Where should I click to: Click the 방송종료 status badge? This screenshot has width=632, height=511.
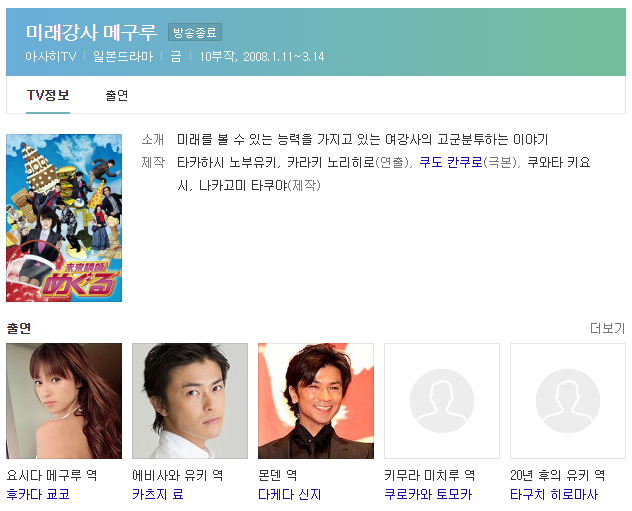tap(195, 32)
